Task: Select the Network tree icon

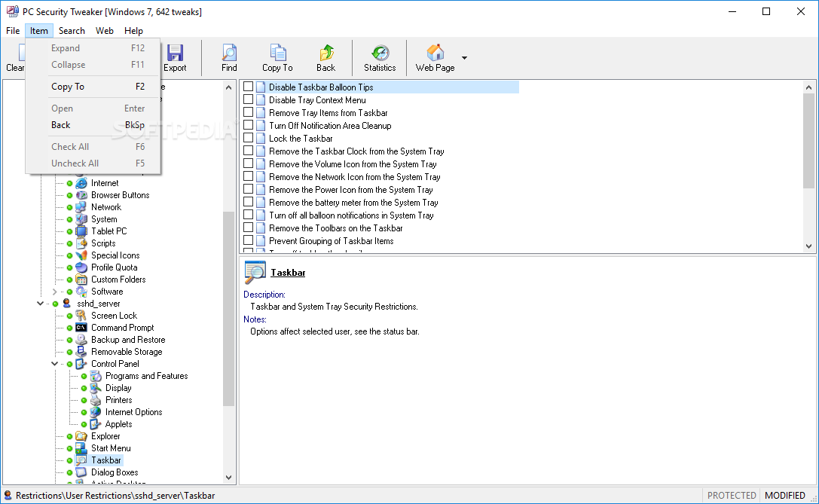Action: pos(81,207)
